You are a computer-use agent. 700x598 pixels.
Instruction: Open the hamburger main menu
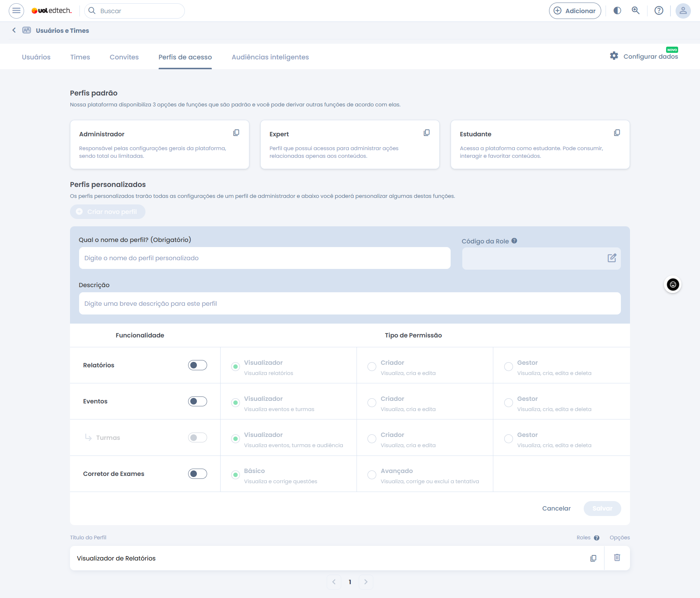16,11
